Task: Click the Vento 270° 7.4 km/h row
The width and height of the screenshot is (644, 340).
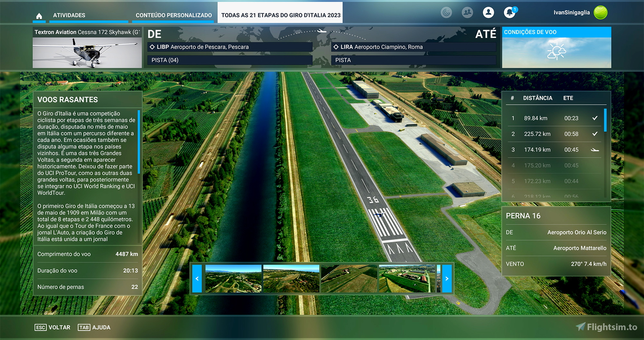Action: pos(556,264)
